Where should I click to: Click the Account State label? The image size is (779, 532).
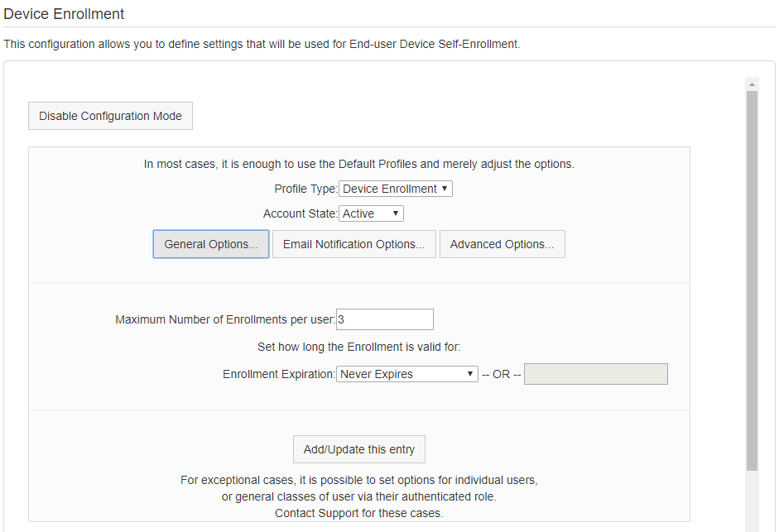tap(300, 213)
